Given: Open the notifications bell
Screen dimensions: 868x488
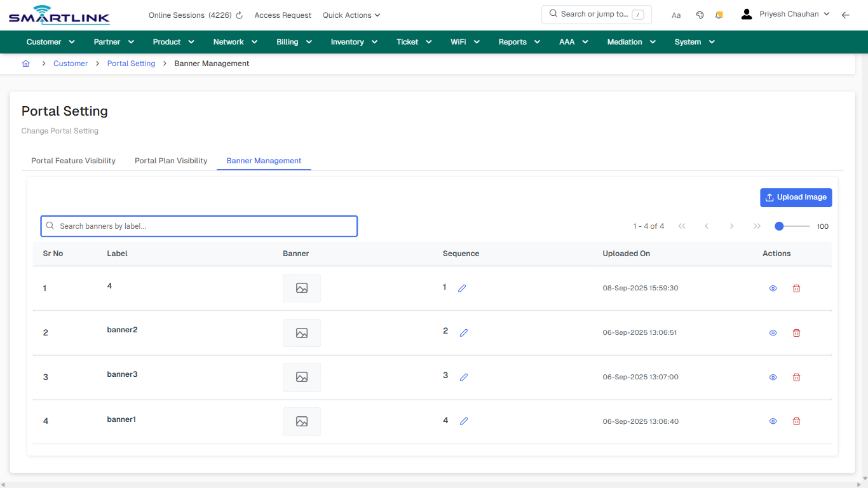Looking at the screenshot, I should [719, 14].
